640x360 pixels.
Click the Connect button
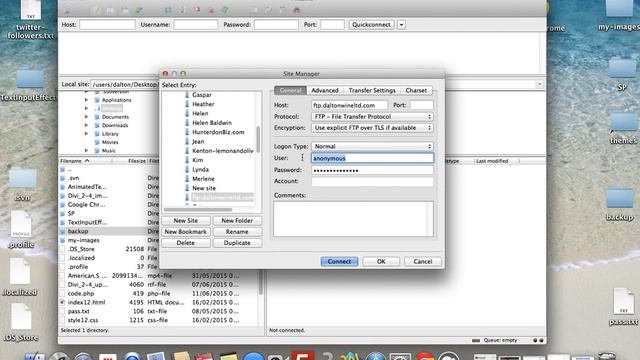(339, 262)
